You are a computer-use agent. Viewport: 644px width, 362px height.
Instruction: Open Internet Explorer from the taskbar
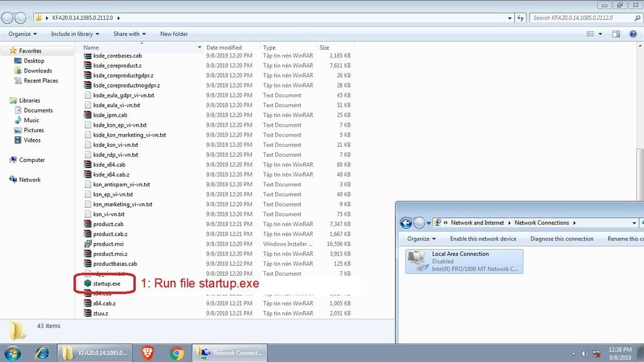coord(42,353)
